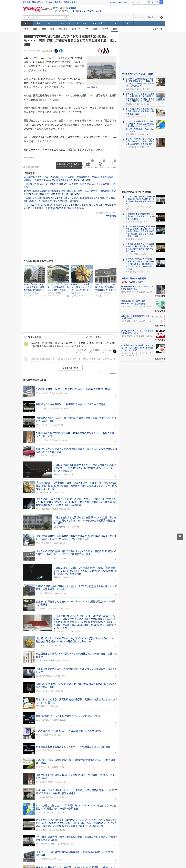
Task: Click なるほど reaction on first comment
Action: coord(94,351)
